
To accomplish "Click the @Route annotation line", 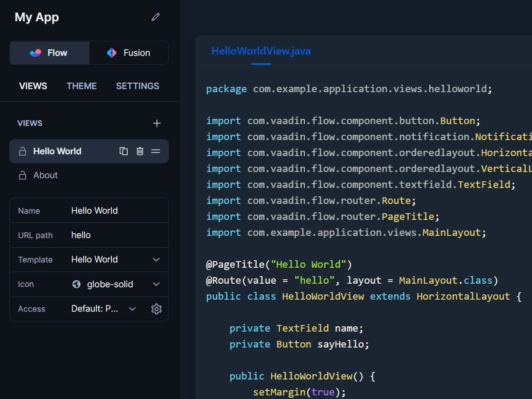I will 352,281.
